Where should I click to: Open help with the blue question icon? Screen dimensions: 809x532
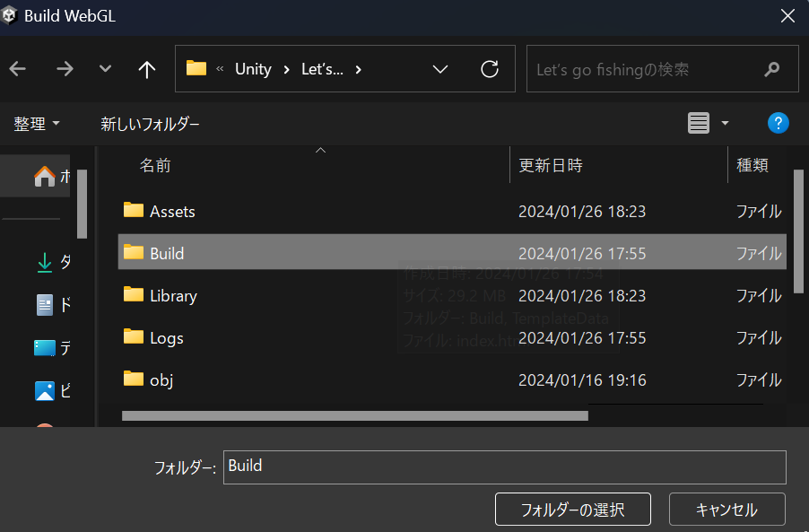click(x=778, y=123)
